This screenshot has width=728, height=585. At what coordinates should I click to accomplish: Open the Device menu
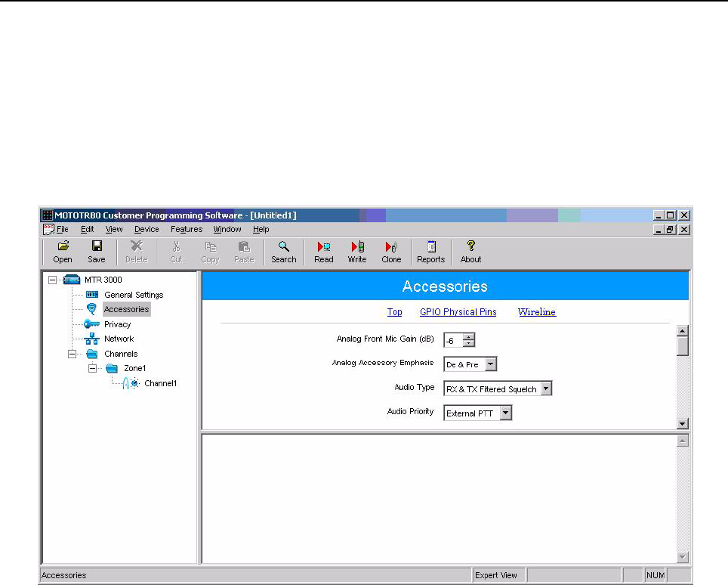coord(147,229)
